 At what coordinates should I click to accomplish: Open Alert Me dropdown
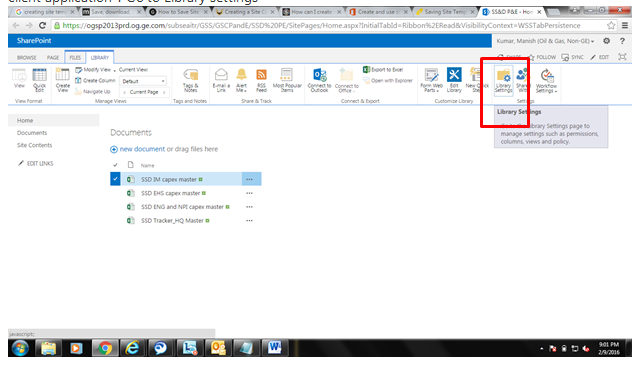(x=242, y=80)
